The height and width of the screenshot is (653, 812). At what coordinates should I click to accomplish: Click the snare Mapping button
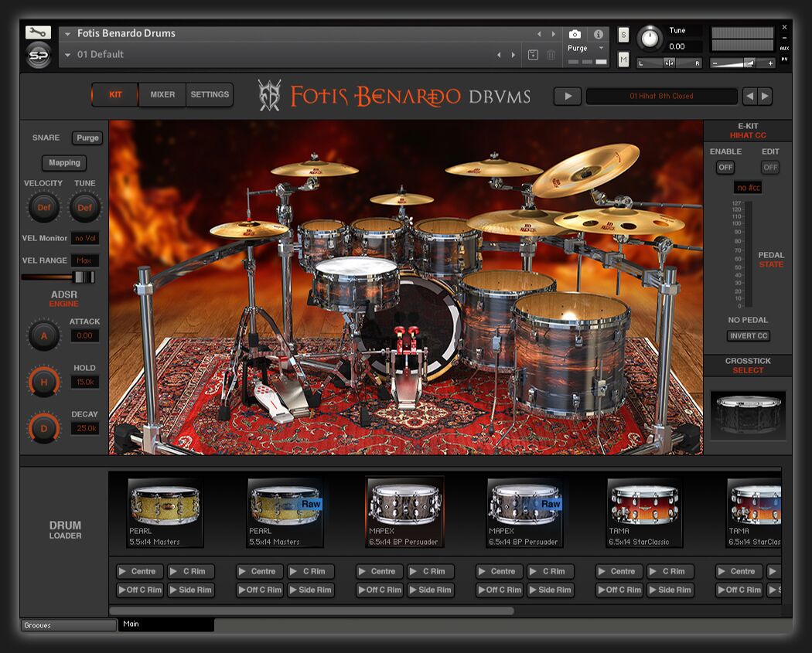tap(64, 163)
